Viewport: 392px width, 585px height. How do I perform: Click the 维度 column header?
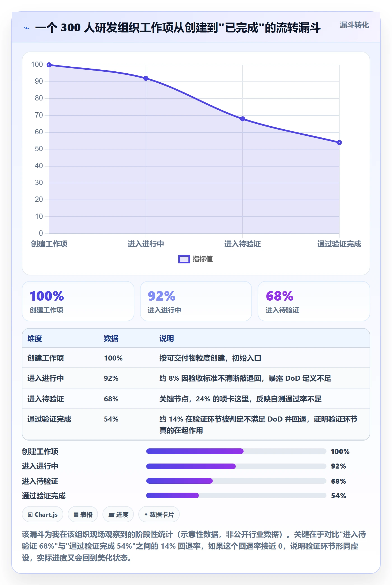(x=35, y=338)
